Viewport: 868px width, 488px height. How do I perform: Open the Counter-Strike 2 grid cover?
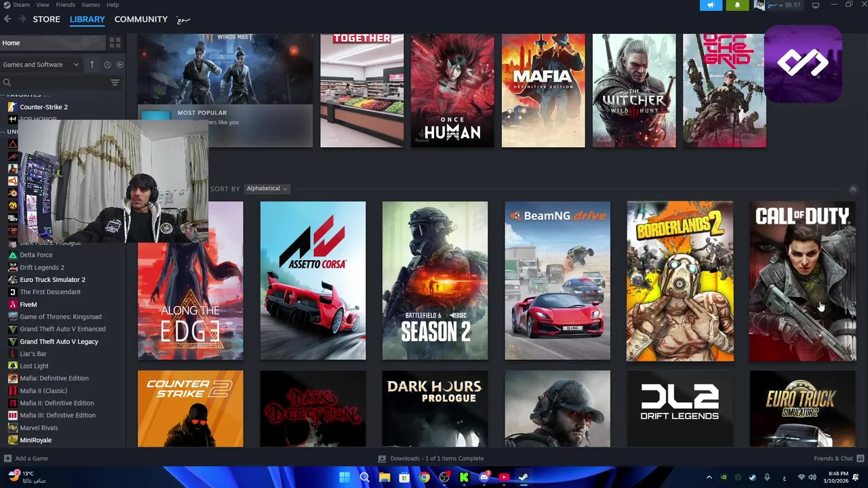point(191,409)
